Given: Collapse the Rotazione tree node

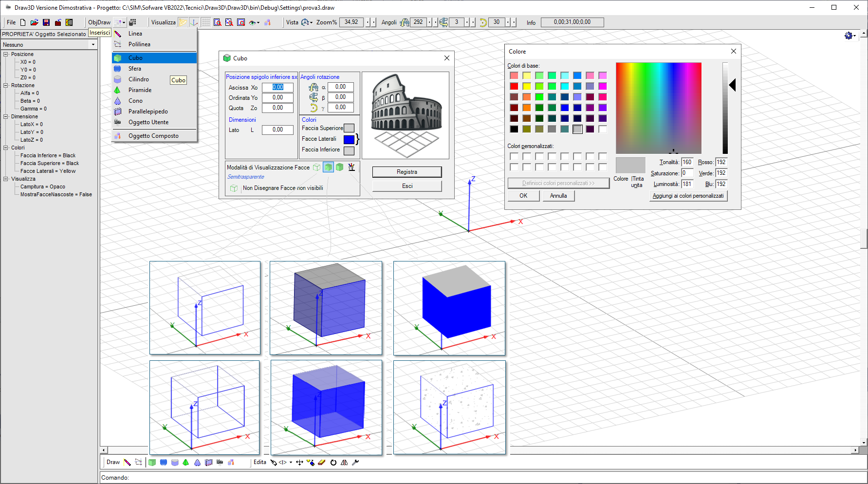Looking at the screenshot, I should pyautogui.click(x=6, y=85).
